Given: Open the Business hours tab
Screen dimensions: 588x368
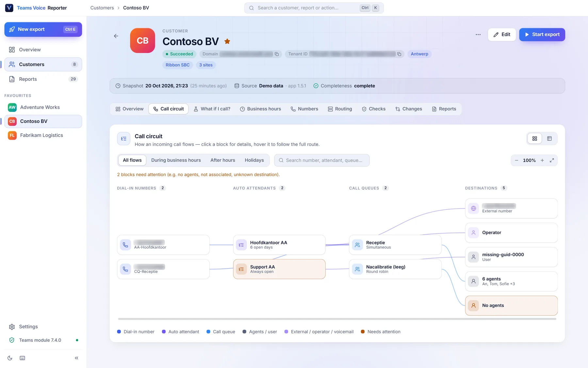Looking at the screenshot, I should click(260, 109).
